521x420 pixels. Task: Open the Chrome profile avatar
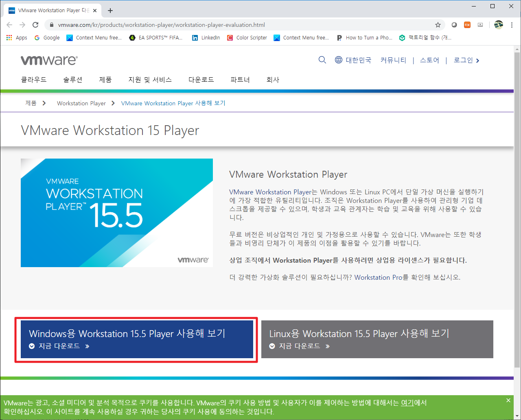[x=499, y=25]
